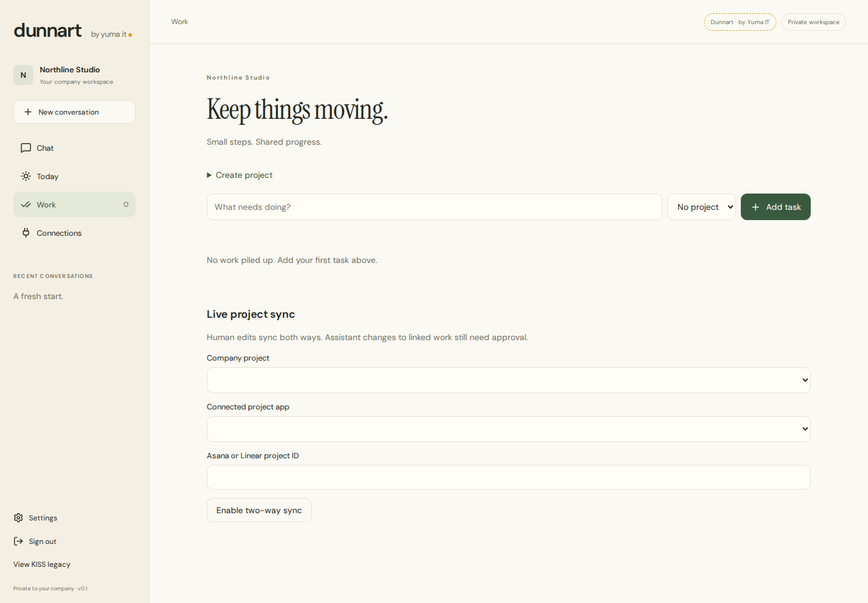Open the Connections page
868x603 pixels.
pyautogui.click(x=74, y=233)
